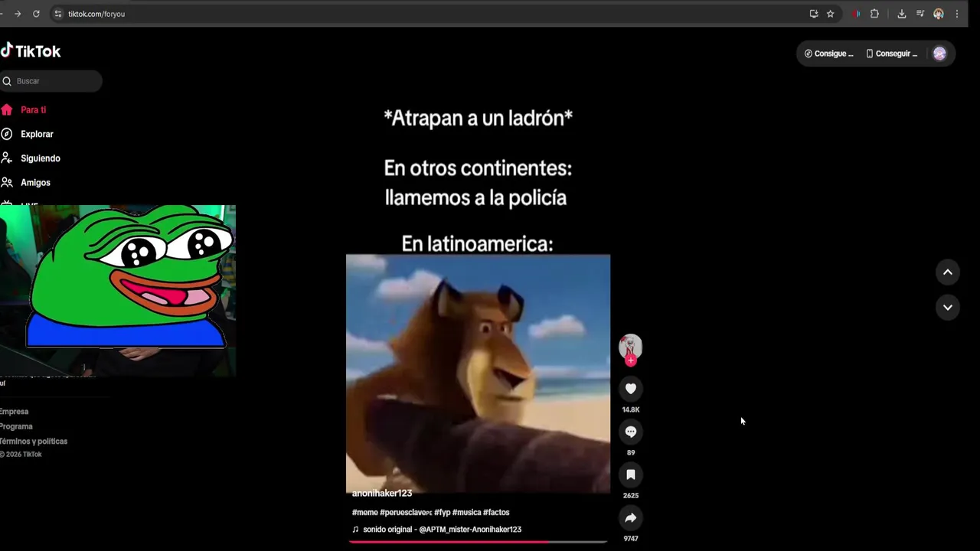Follow creator with red plus badge

tap(631, 360)
